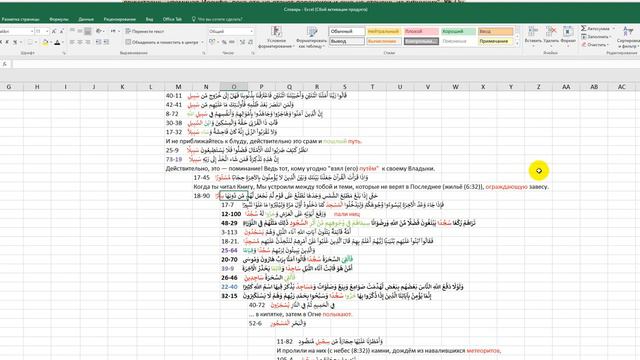Apply center horizontal alignment
Viewport: 640px width, 360px height.
point(80,42)
